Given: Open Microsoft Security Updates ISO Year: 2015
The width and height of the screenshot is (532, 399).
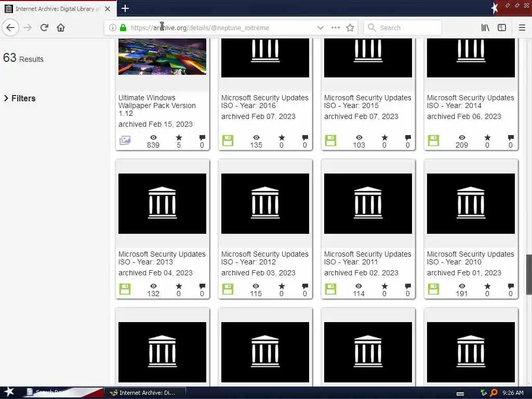Looking at the screenshot, I should coord(367,101).
